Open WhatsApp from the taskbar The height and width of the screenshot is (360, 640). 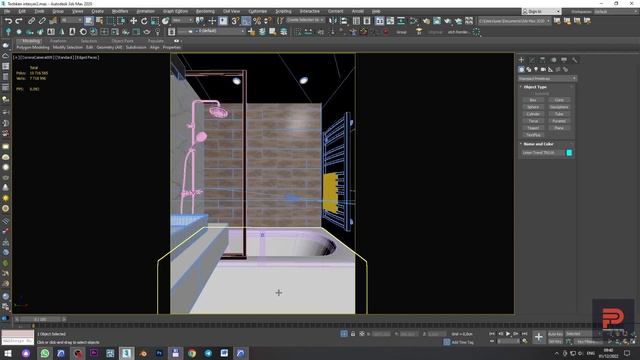click(x=45, y=353)
